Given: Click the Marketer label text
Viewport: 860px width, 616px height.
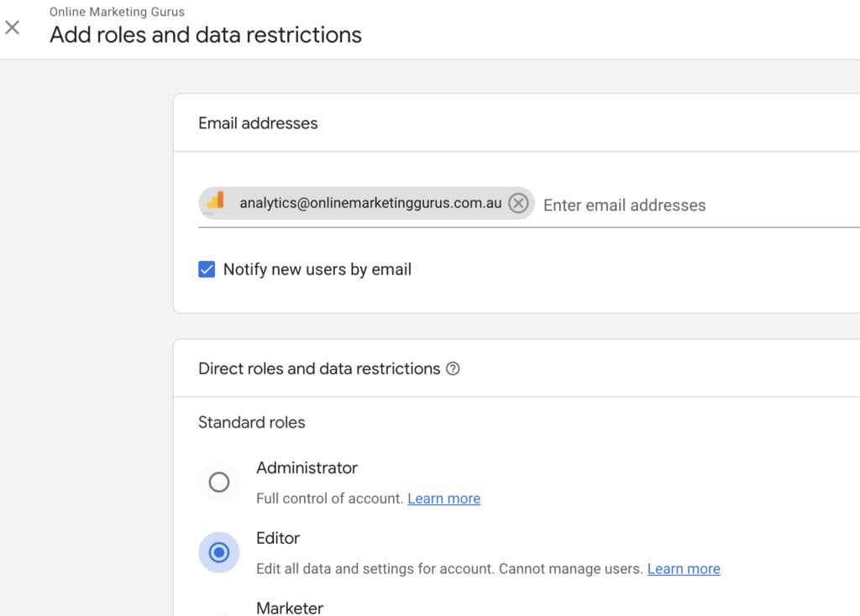Looking at the screenshot, I should pyautogui.click(x=290, y=608).
